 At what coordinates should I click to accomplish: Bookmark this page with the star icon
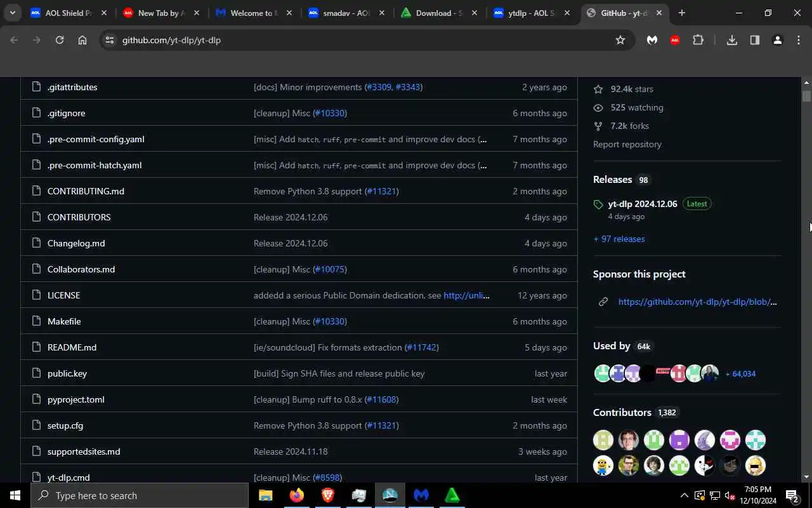(x=620, y=40)
